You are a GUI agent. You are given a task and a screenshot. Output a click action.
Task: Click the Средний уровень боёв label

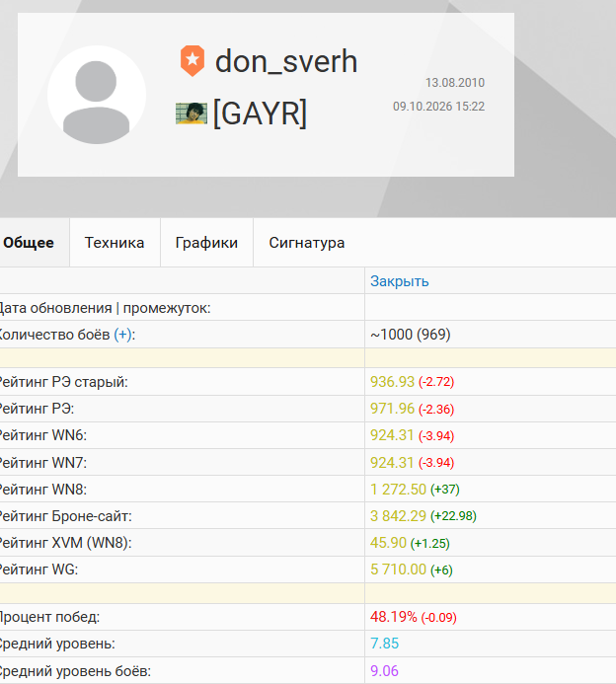[75, 671]
